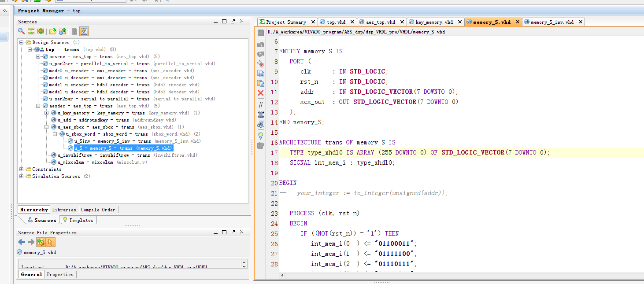Delete selection with red X icon

(261, 93)
